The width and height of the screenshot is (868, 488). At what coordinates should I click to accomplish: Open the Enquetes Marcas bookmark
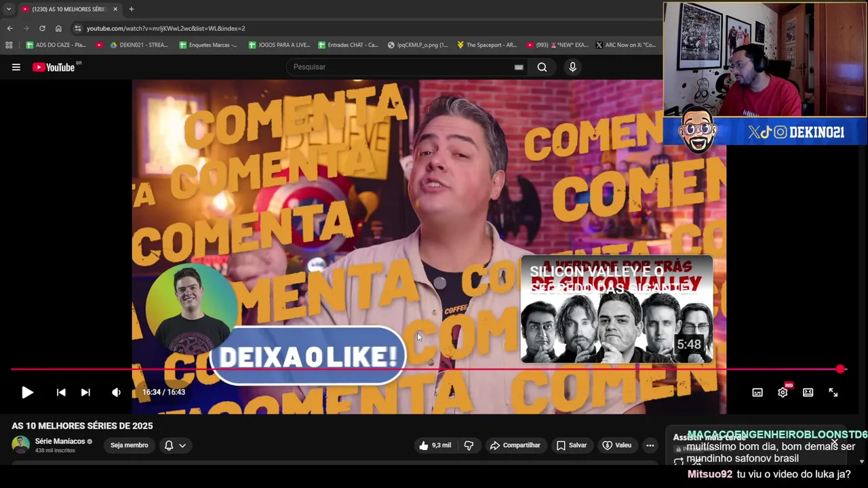[x=208, y=45]
